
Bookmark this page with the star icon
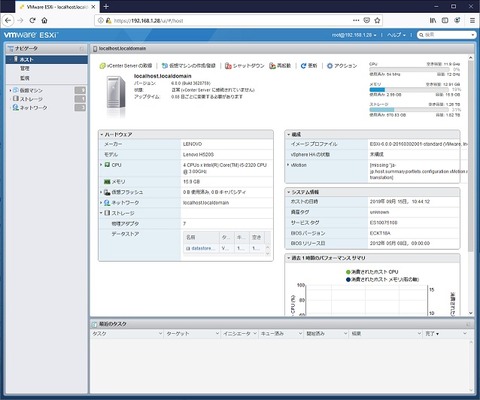click(377, 20)
